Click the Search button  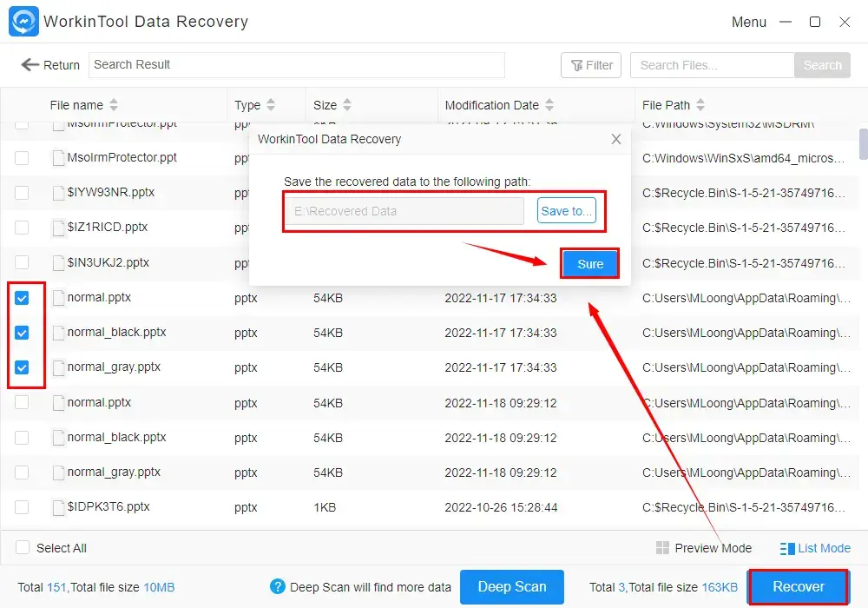(822, 65)
